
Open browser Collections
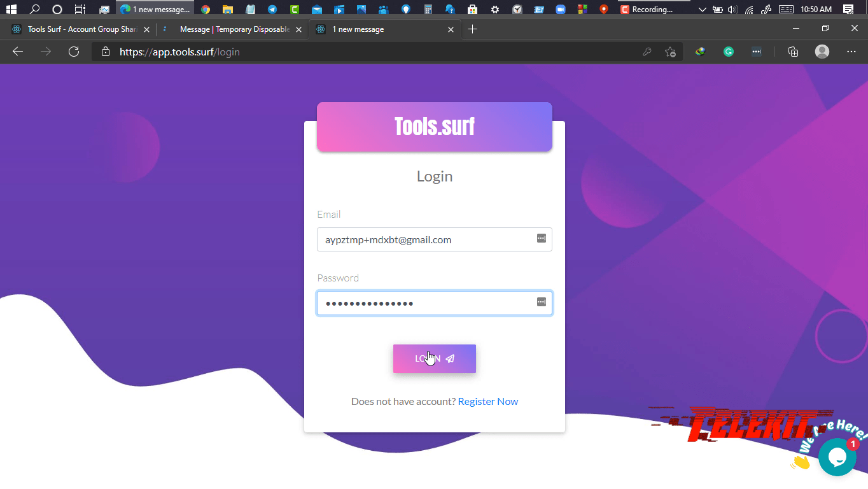pyautogui.click(x=793, y=52)
